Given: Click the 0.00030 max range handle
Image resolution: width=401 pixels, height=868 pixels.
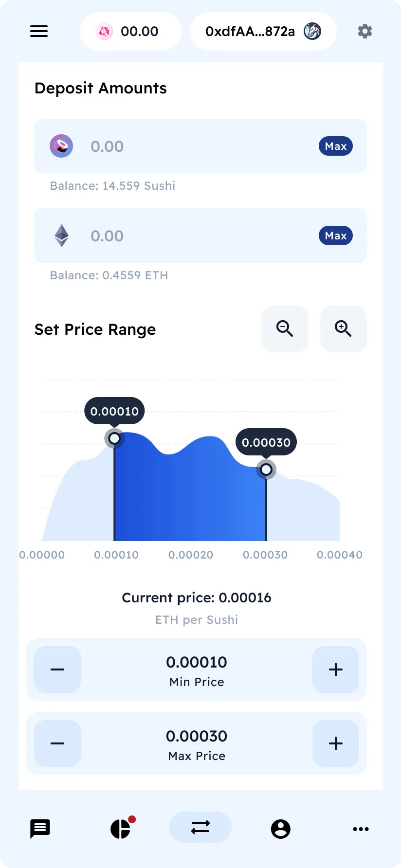Looking at the screenshot, I should pyautogui.click(x=266, y=470).
